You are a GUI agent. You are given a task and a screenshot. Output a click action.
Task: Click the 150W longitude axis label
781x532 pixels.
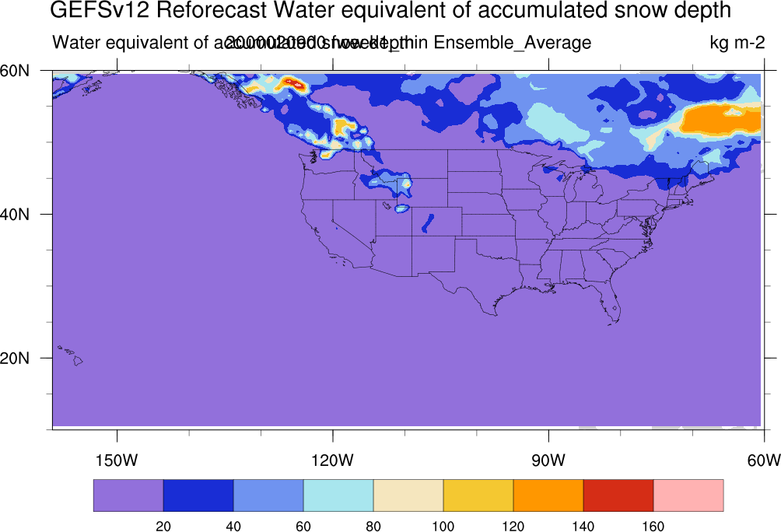pyautogui.click(x=117, y=460)
